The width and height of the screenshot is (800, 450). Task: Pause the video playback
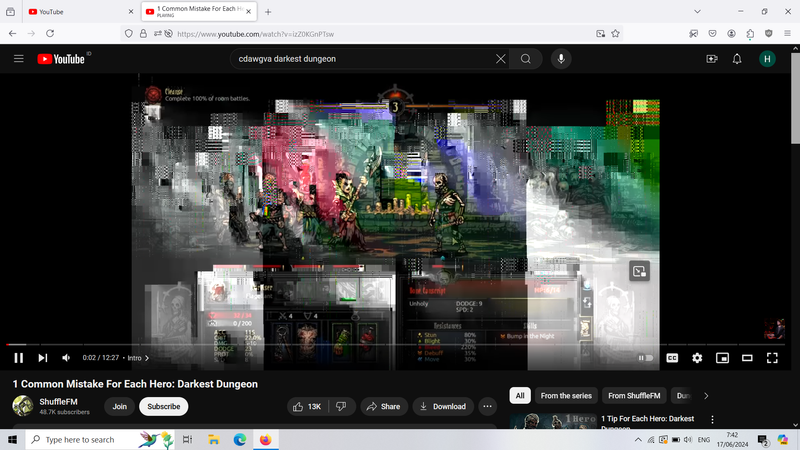pos(18,358)
